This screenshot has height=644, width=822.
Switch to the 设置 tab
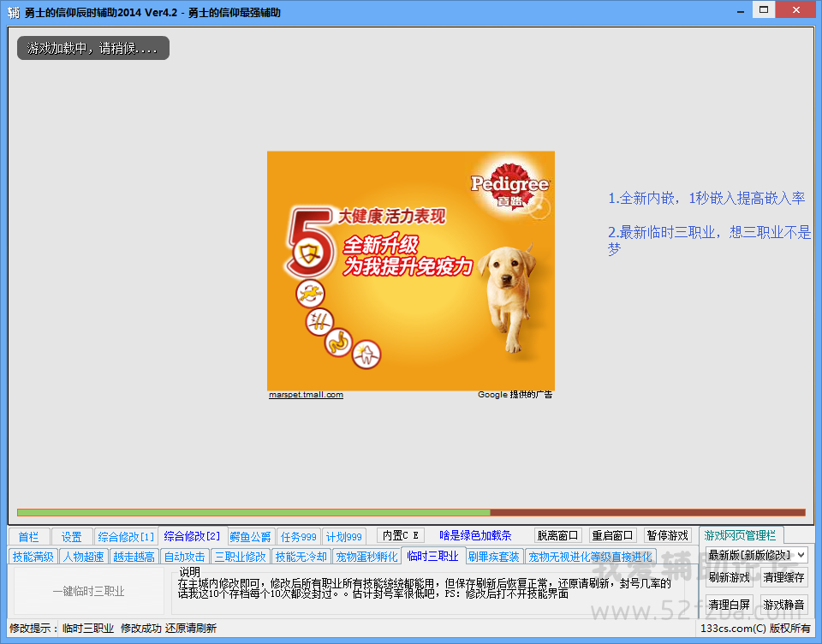[72, 536]
